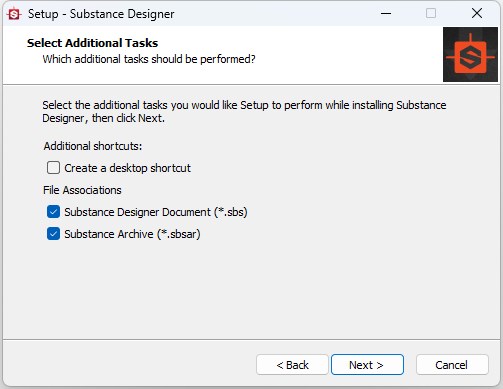Click the 'Create a desktop shortcut' label text
The width and height of the screenshot is (503, 389).
127,168
